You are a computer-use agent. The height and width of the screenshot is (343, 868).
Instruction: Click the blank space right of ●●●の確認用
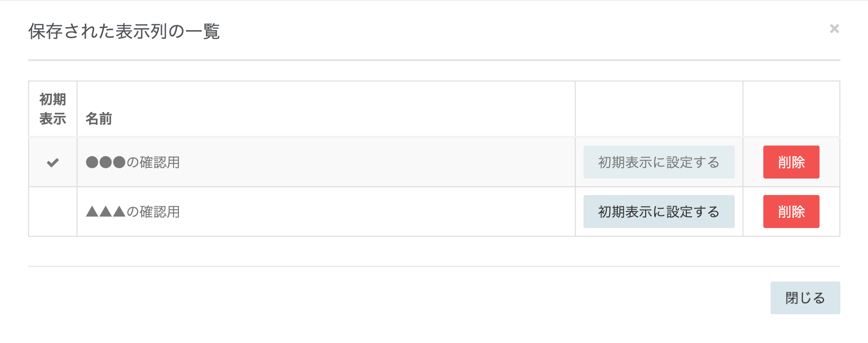(378, 163)
